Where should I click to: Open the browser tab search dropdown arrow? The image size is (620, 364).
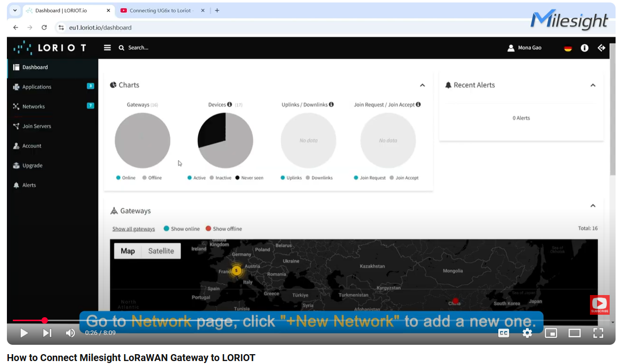coord(15,10)
